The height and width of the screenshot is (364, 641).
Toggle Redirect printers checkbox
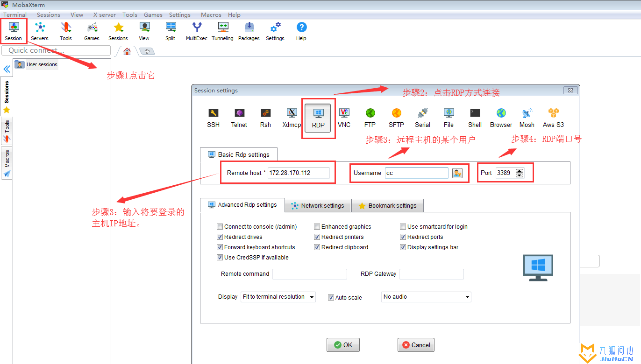pos(317,237)
